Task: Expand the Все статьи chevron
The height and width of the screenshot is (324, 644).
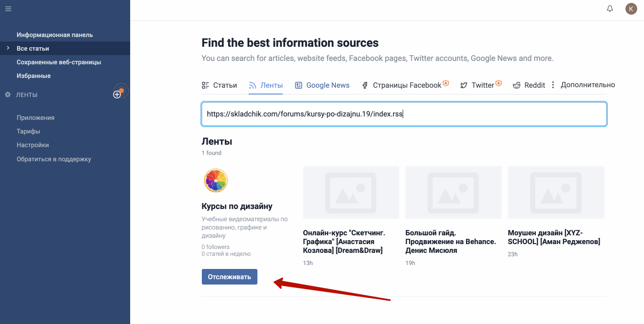Action: tap(8, 48)
